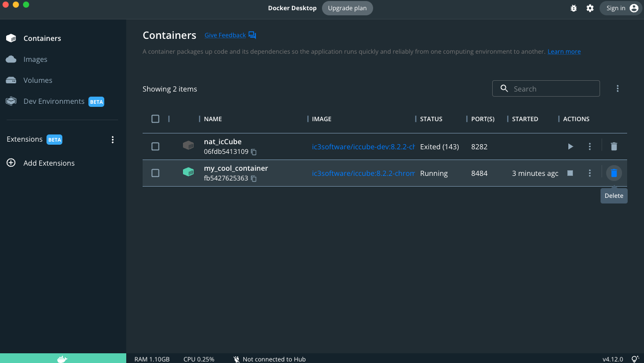
Task: Click the my_cool_container name
Action: point(236,168)
